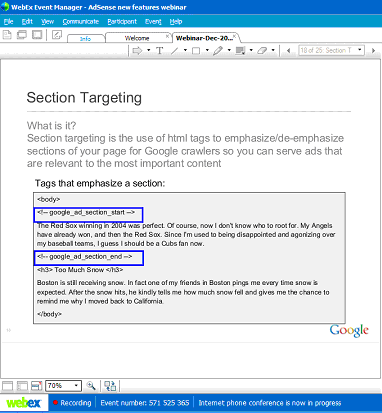Image resolution: width=382 pixels, height=413 pixels.
Task: Click the closing '</body>' tag text
Action: click(49, 314)
